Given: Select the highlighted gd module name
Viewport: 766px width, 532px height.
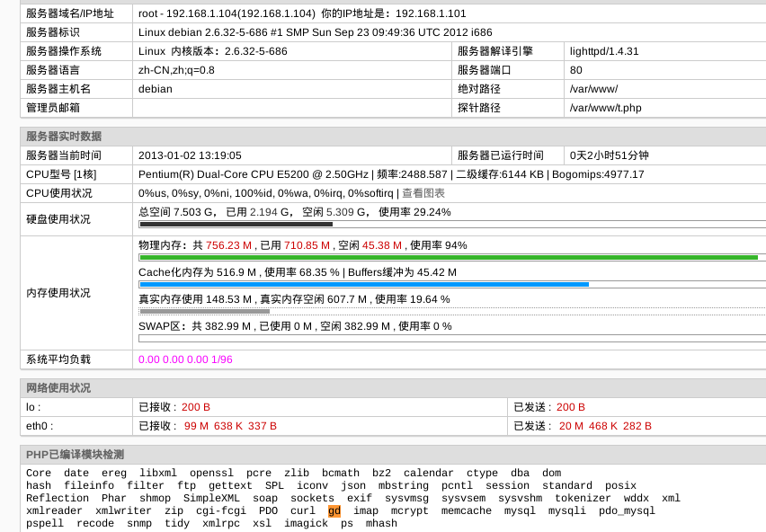Looking at the screenshot, I should tap(334, 510).
